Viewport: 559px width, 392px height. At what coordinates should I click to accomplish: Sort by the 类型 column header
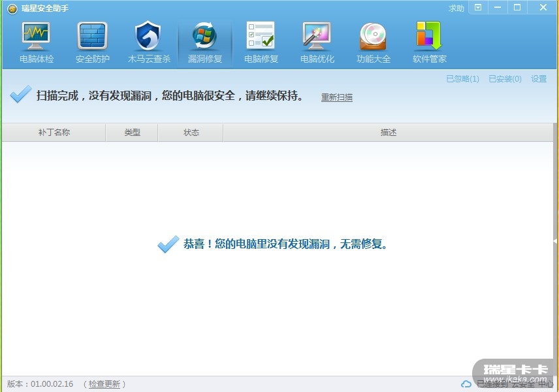coord(132,133)
